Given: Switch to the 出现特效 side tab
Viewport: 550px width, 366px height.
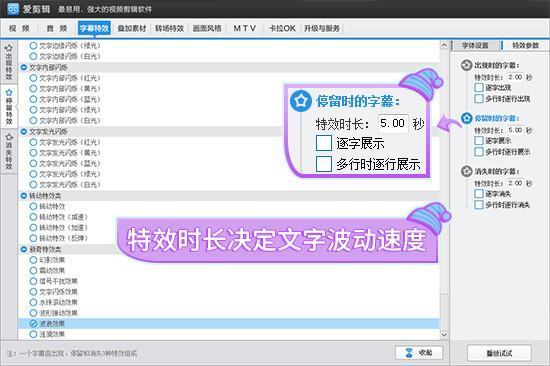Looking at the screenshot, I should tap(9, 62).
